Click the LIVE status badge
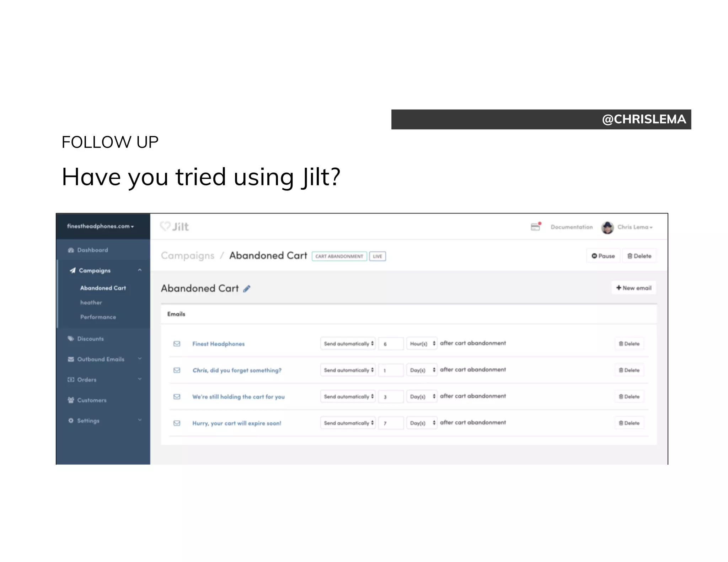Screen dimensions: 728x562 coord(378,256)
